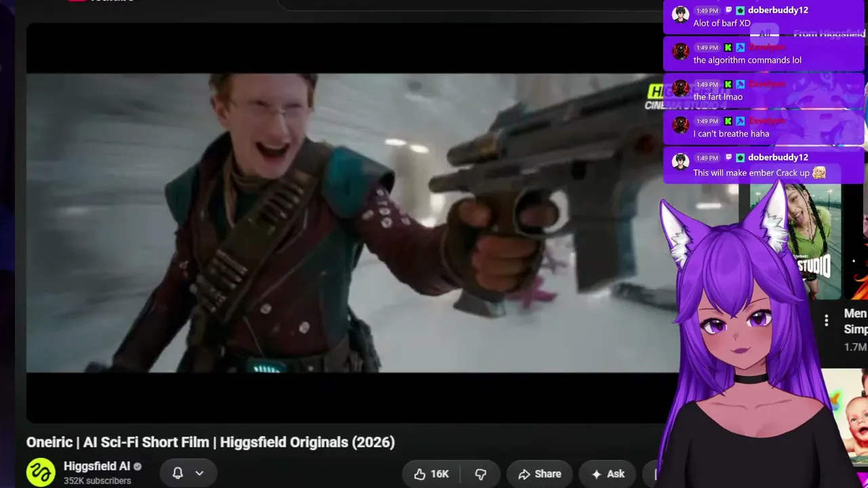Click the video title 'Oneiric | AI Sci-Fi Short Film'
The width and height of the screenshot is (868, 488).
(210, 442)
